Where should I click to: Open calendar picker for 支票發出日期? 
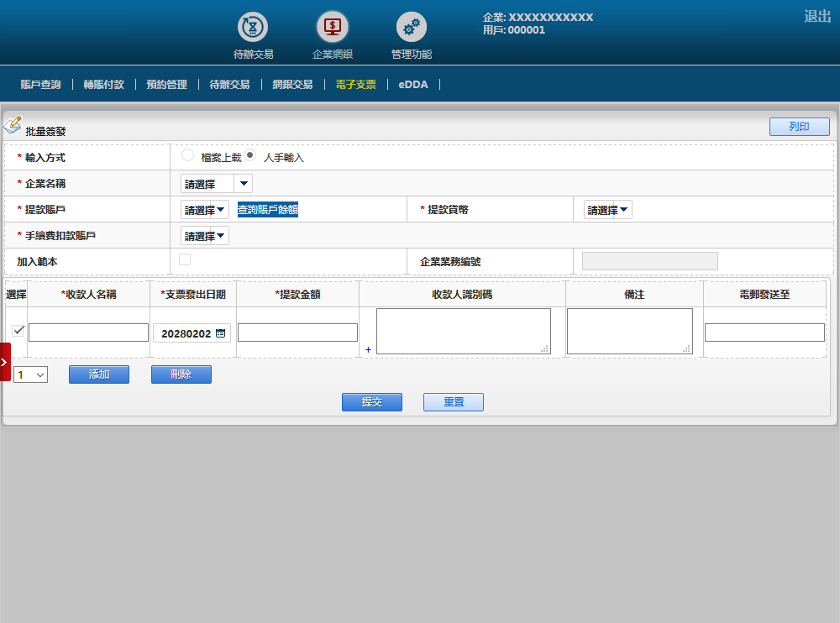pos(220,333)
